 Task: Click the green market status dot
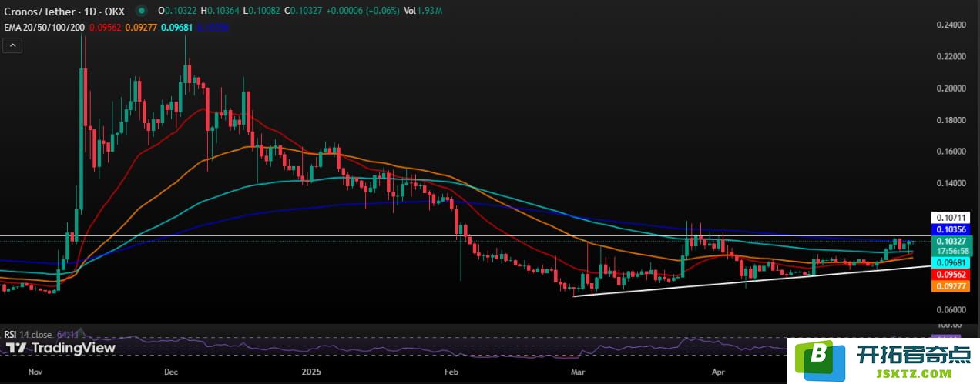click(x=142, y=11)
